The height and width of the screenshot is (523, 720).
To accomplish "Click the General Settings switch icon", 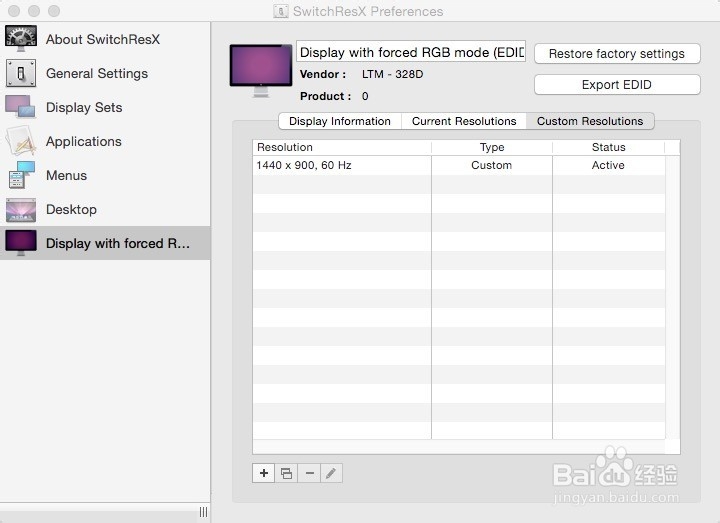I will [x=21, y=73].
